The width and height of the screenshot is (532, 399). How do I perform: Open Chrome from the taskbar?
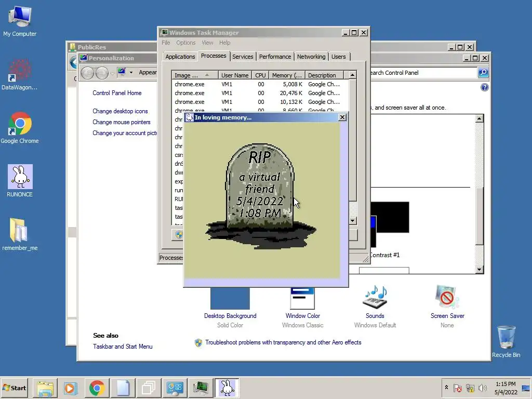97,388
